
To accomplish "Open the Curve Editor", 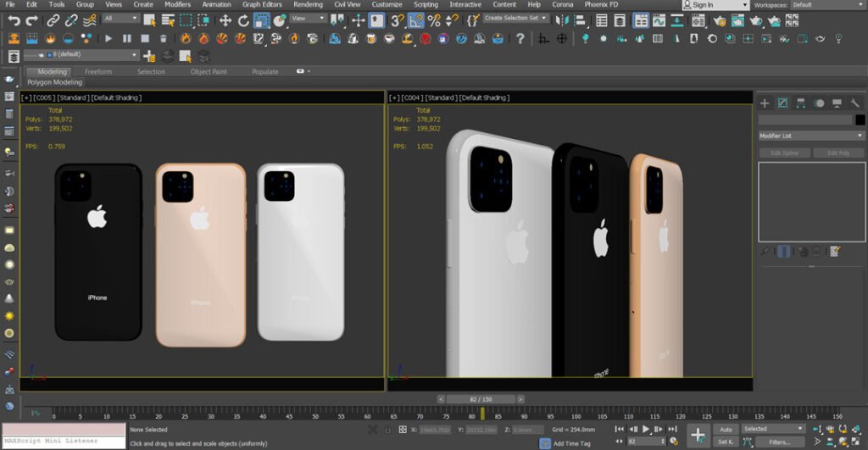I will [x=659, y=21].
